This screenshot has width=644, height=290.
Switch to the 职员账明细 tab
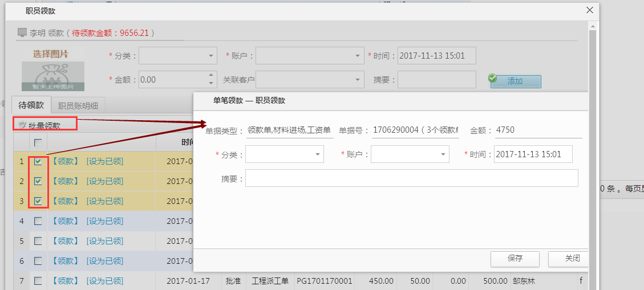click(78, 105)
